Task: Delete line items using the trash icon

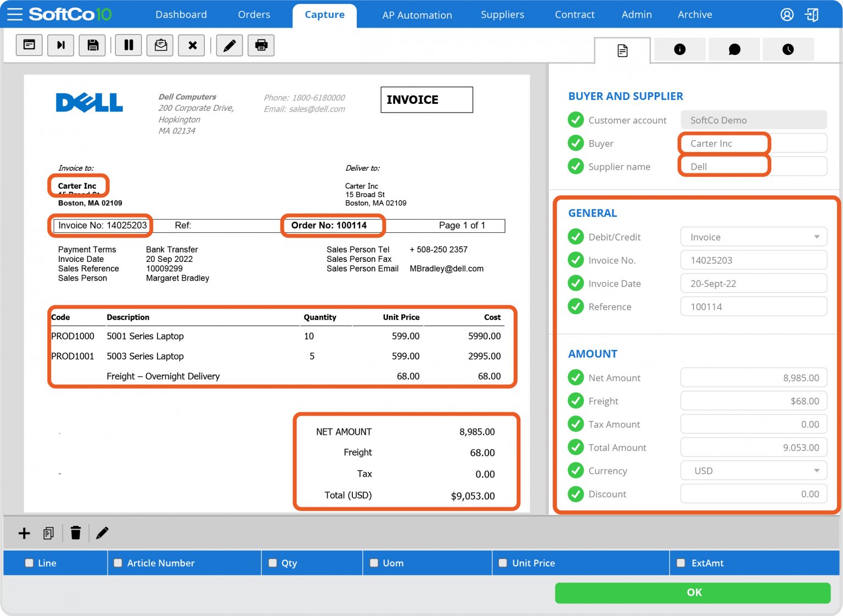Action: (76, 533)
